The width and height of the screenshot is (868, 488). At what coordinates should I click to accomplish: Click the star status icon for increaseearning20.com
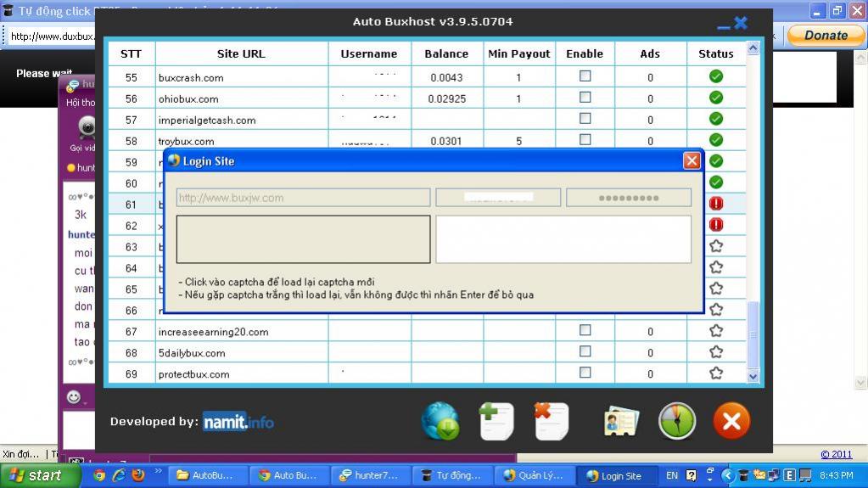(716, 331)
